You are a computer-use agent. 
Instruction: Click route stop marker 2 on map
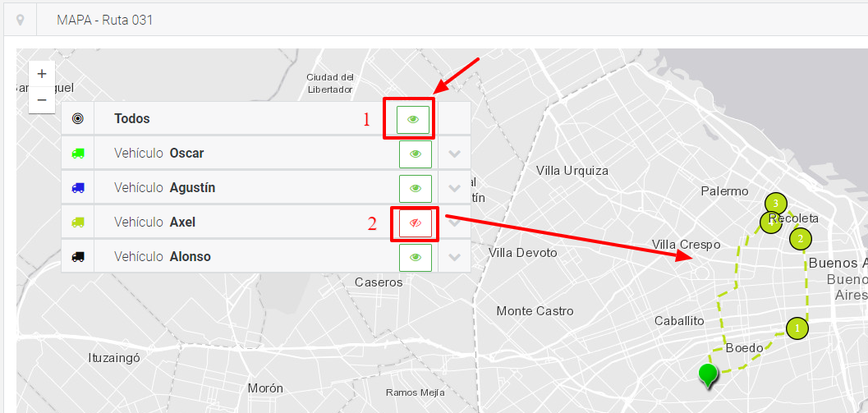(801, 239)
